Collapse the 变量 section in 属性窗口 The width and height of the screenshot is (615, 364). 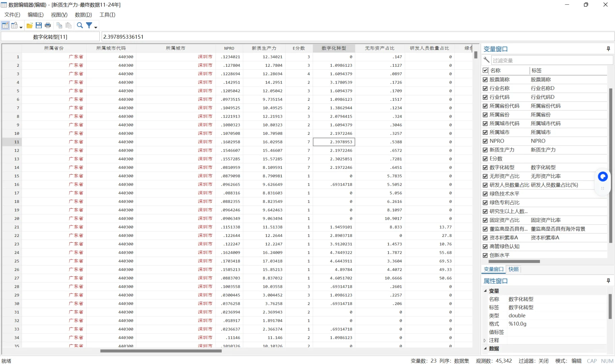485,291
